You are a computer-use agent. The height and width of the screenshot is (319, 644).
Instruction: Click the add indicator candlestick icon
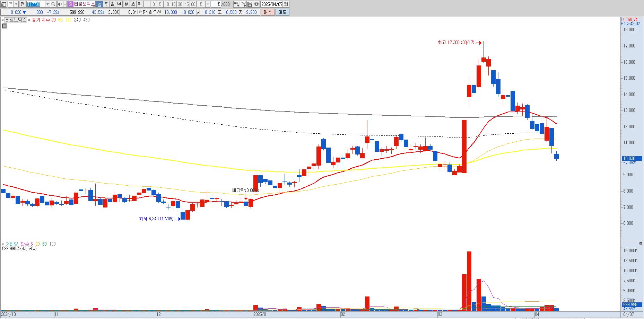236,4
